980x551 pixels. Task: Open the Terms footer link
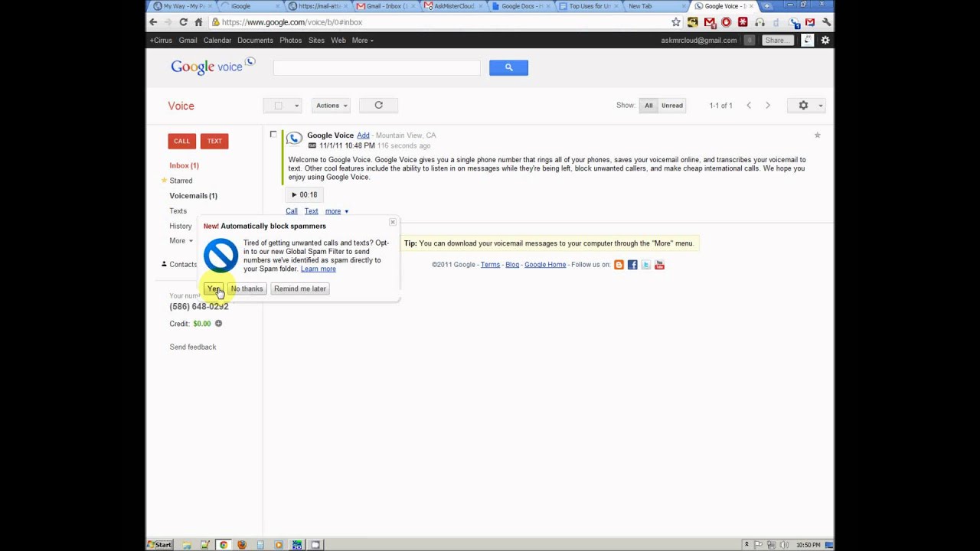pyautogui.click(x=490, y=265)
